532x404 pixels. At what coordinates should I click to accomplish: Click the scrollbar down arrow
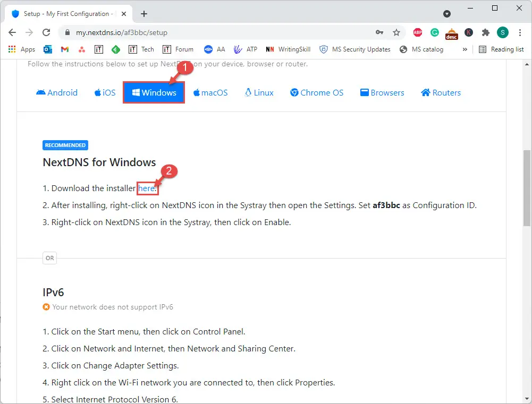click(x=527, y=399)
